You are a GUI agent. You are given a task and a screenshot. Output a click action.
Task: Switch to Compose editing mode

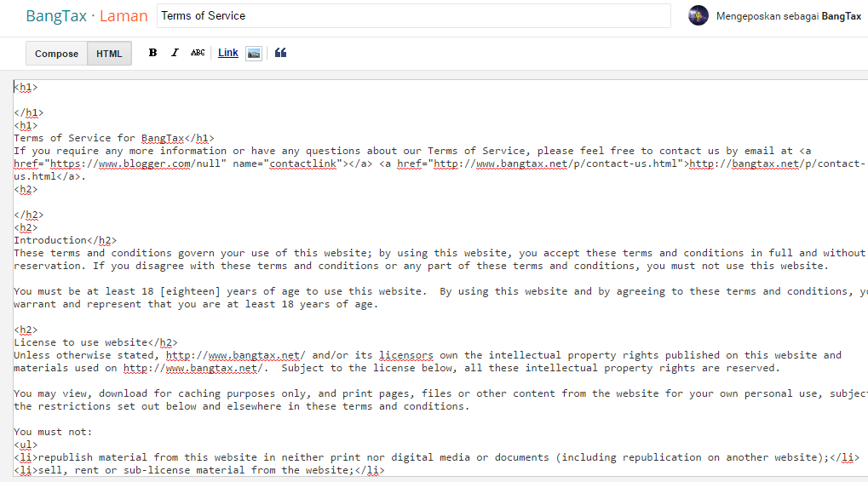[56, 54]
